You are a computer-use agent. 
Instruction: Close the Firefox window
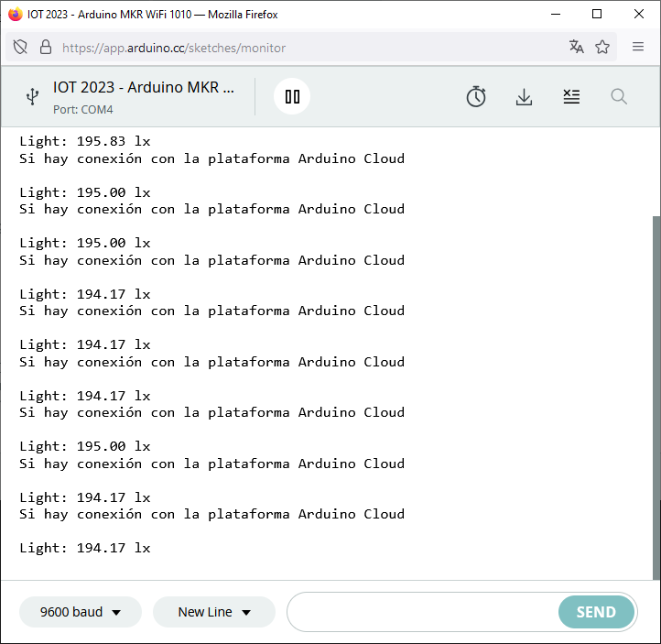[x=639, y=15]
